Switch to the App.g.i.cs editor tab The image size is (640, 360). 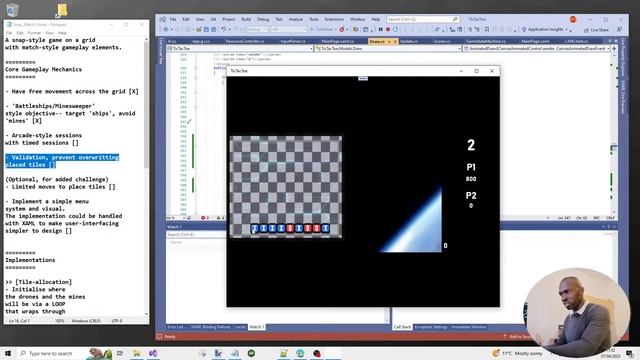tap(201, 41)
